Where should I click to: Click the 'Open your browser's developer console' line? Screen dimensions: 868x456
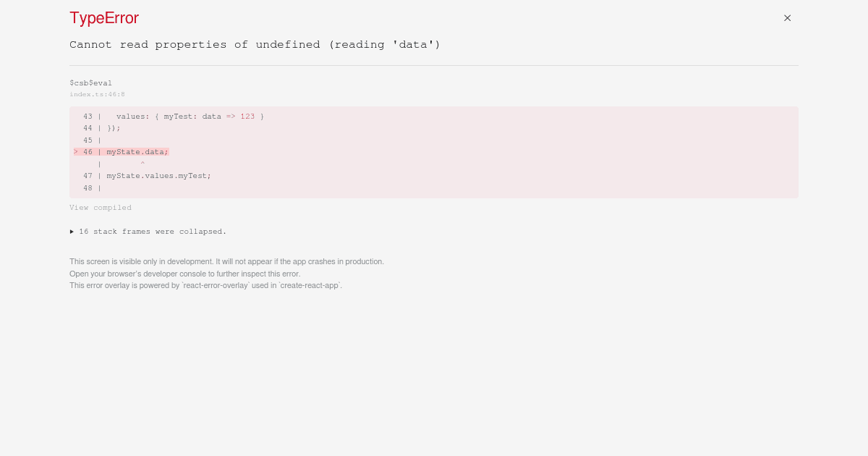click(184, 274)
